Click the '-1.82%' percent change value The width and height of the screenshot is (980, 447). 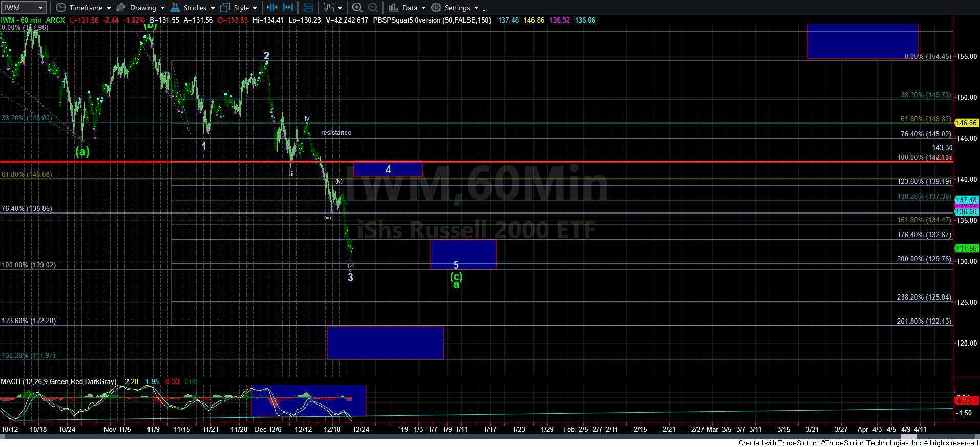[133, 20]
